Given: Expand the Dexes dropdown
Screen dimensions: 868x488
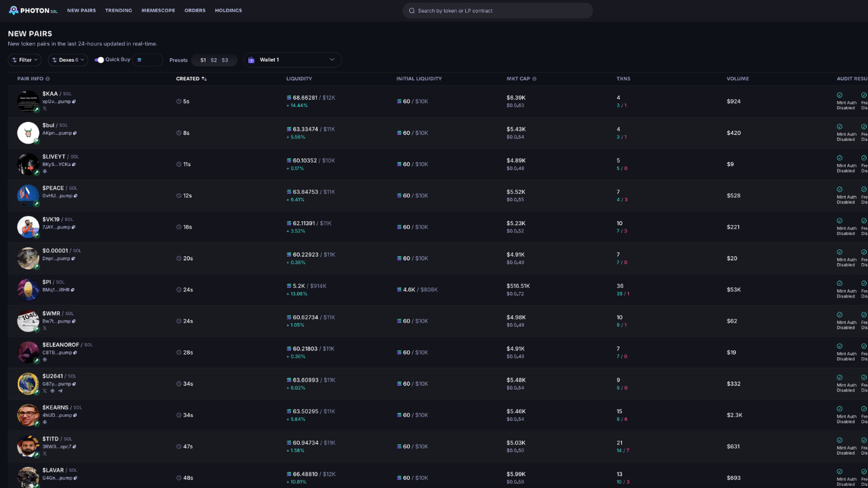Looking at the screenshot, I should (x=68, y=60).
